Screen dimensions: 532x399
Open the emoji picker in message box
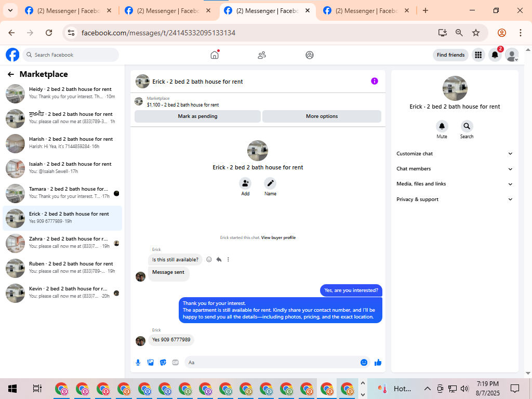click(x=364, y=363)
